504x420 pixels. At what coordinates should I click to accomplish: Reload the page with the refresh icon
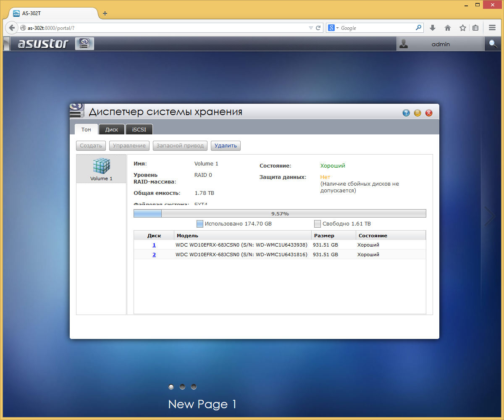[318, 28]
